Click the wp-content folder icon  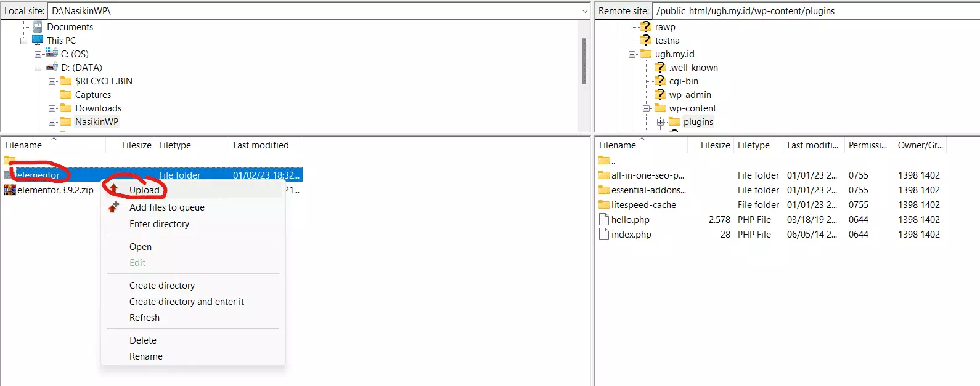pos(660,108)
